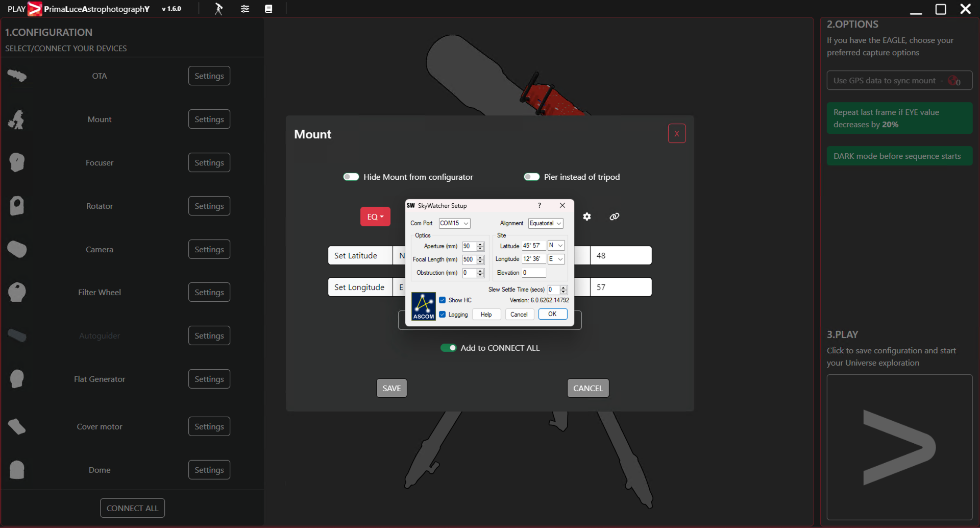Click the Longitude degrees field in SkyWatcher Setup
The image size is (980, 528).
pyautogui.click(x=533, y=259)
